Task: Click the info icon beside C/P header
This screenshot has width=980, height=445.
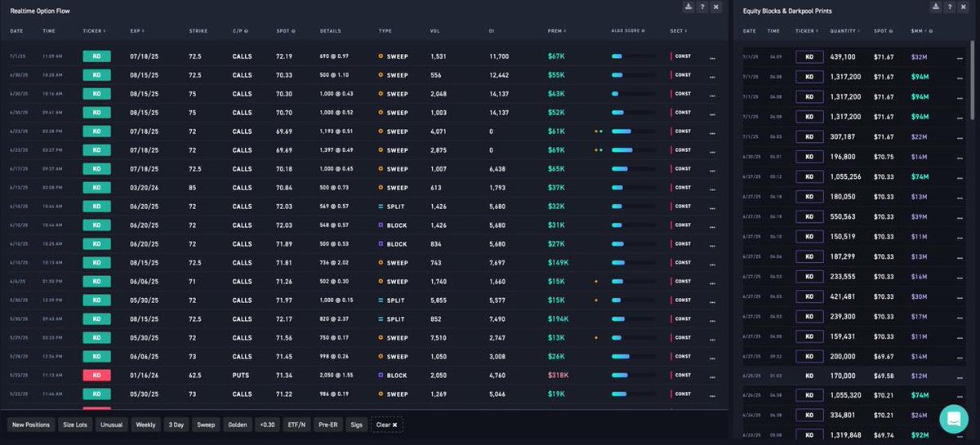Action: (x=247, y=31)
